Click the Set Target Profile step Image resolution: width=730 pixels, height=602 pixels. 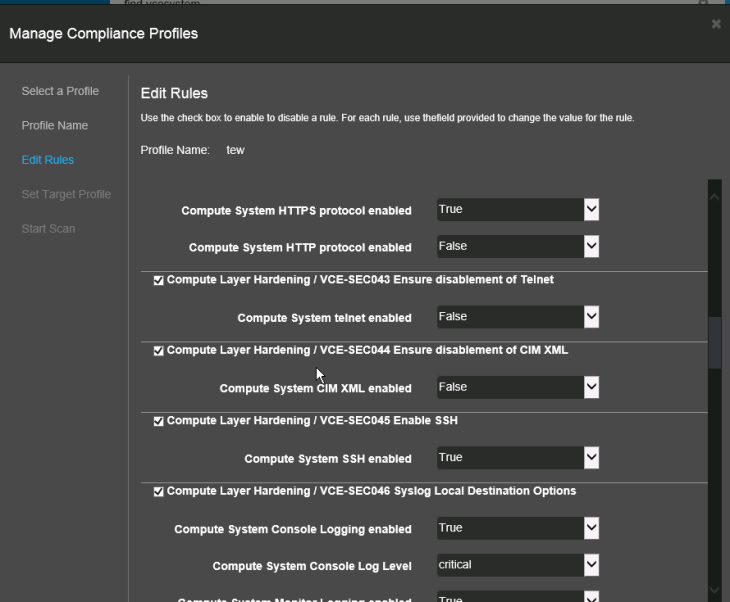pos(66,194)
